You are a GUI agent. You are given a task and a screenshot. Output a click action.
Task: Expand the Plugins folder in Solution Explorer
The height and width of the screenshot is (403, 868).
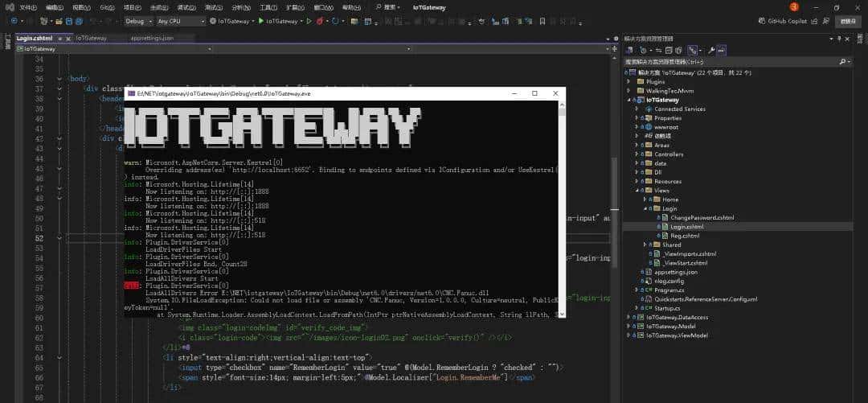(628, 81)
